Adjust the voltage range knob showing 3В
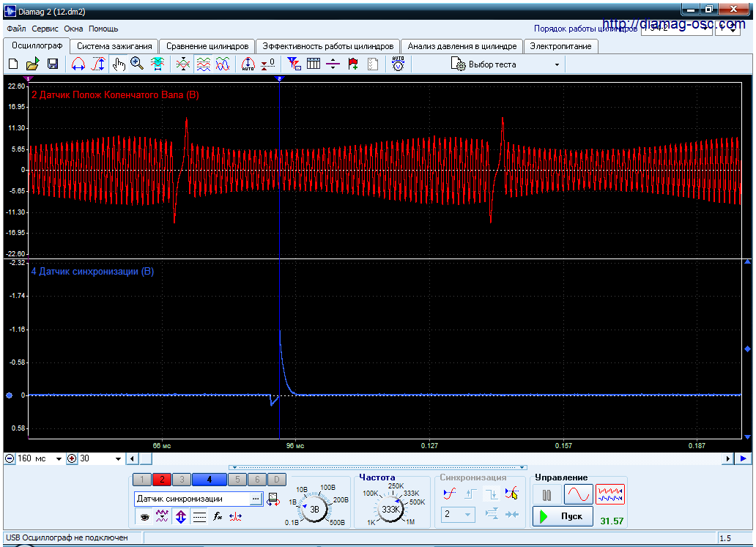 314,509
